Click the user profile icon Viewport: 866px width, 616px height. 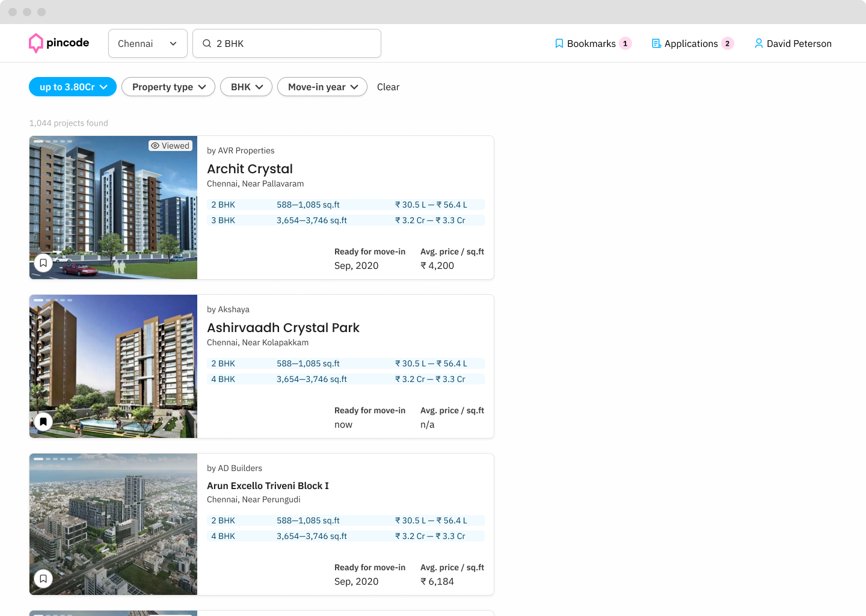pyautogui.click(x=759, y=43)
